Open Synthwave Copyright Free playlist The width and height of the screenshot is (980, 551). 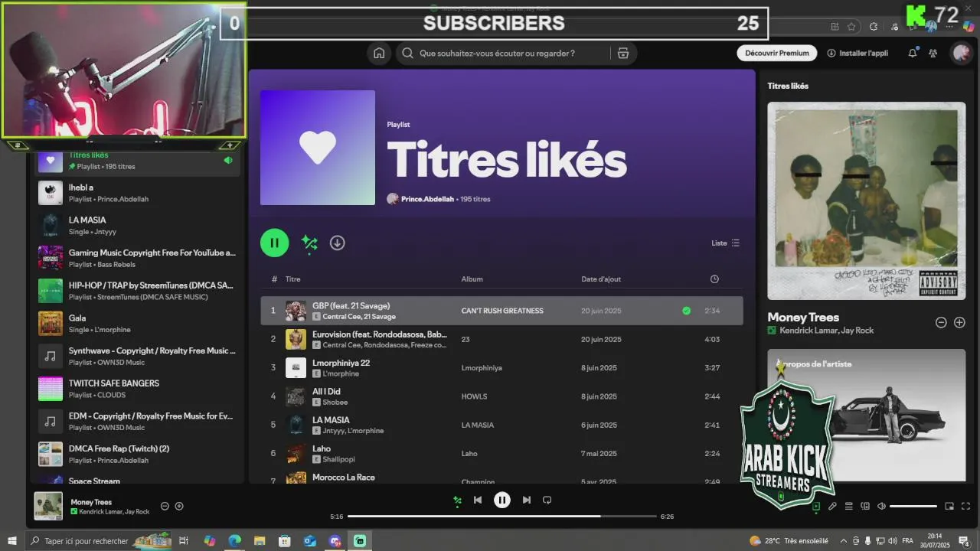[138, 356]
